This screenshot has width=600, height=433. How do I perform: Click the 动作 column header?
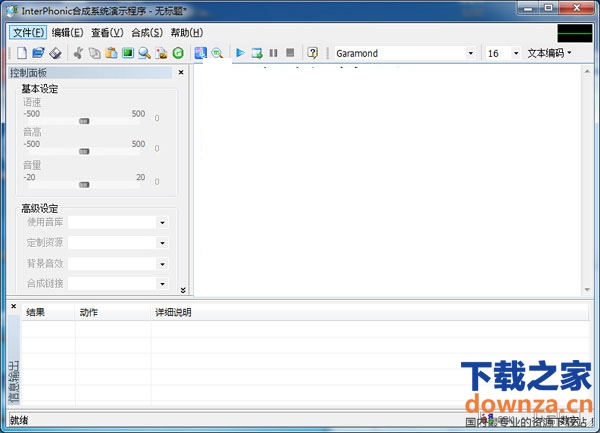pos(113,313)
